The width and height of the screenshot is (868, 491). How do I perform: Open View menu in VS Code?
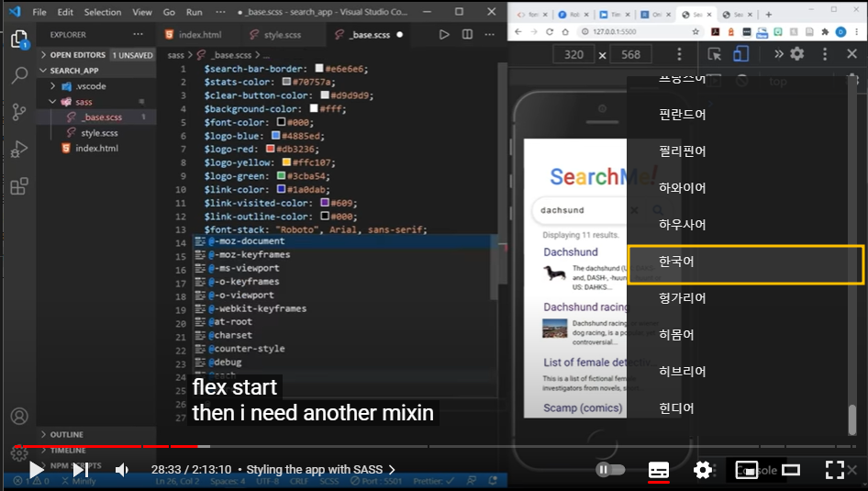141,12
